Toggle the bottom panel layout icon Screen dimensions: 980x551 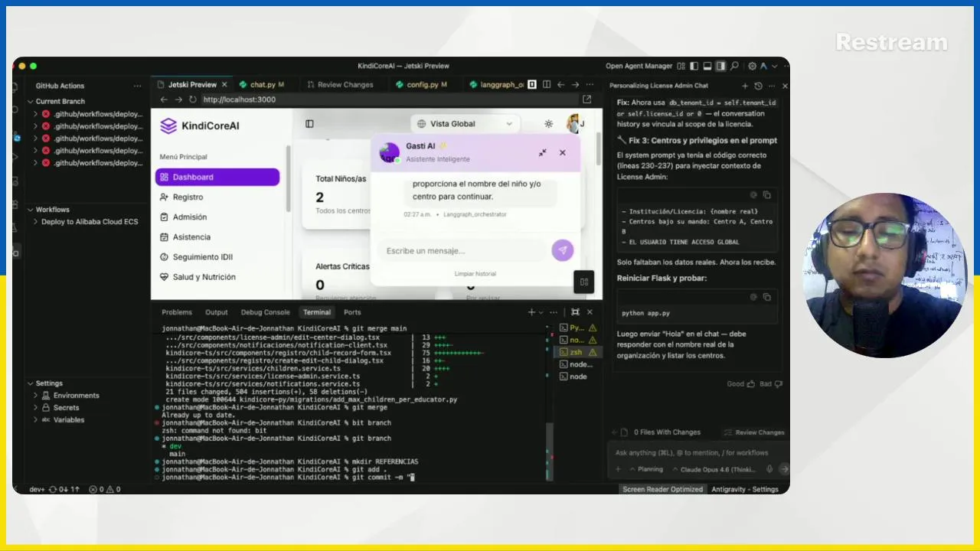(x=707, y=66)
